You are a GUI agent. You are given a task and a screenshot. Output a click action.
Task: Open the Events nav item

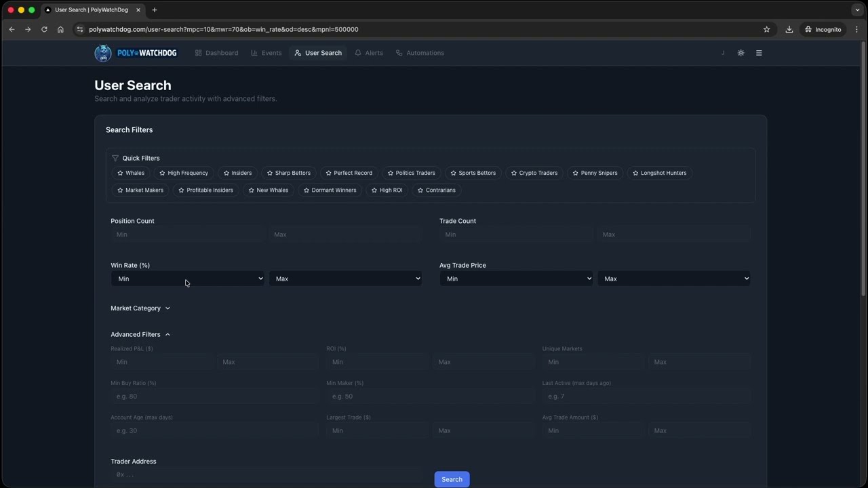[x=266, y=53]
